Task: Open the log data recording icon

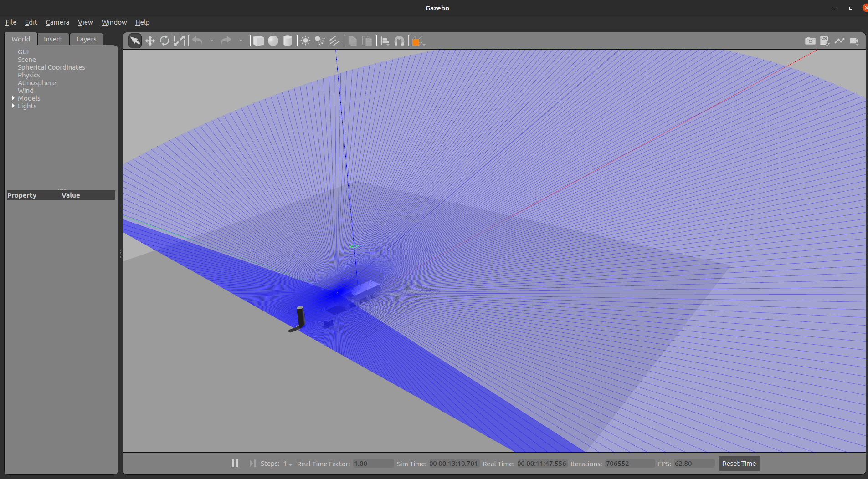Action: tap(825, 41)
